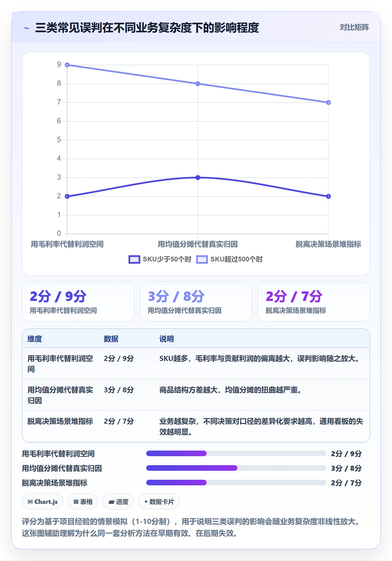Click the lightning bolt icon beside the title
The height and width of the screenshot is (561, 392).
[27, 28]
